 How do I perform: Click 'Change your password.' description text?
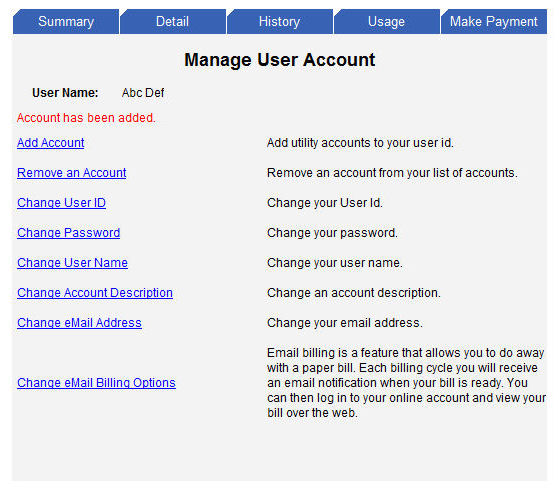point(332,232)
